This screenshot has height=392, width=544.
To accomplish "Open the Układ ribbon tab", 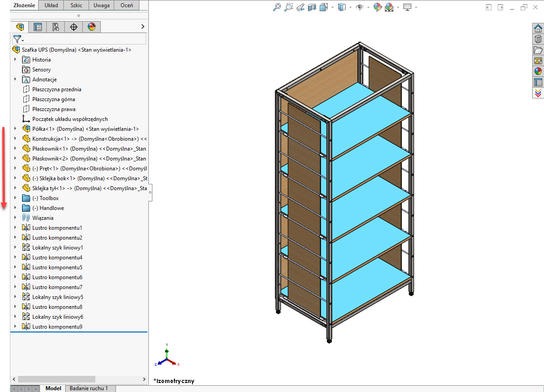I will pos(51,5).
